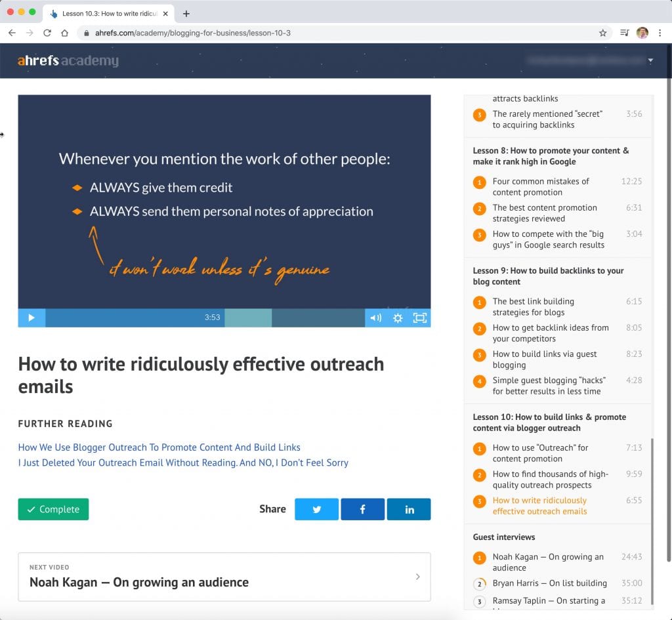Open video settings gear
The image size is (672, 620).
coord(398,318)
